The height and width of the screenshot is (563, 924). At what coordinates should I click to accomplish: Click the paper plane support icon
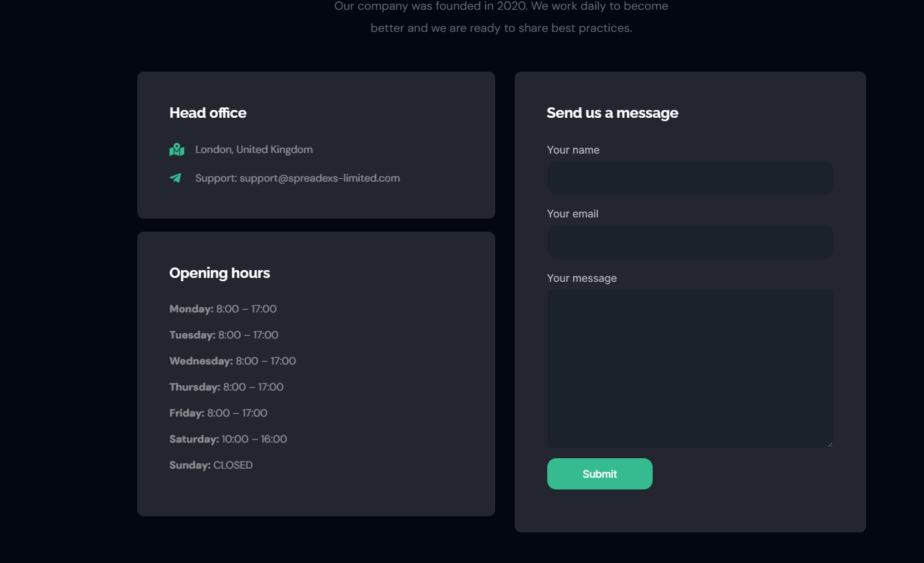[x=176, y=178]
